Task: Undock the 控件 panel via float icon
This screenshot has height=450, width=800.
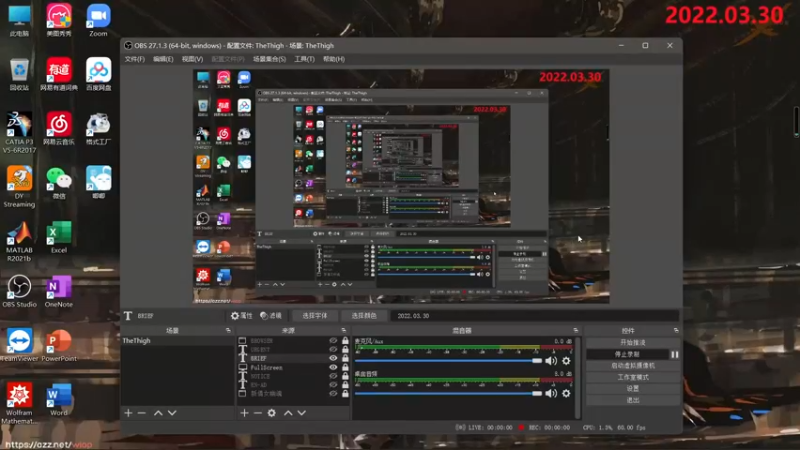Action: pyautogui.click(x=676, y=331)
